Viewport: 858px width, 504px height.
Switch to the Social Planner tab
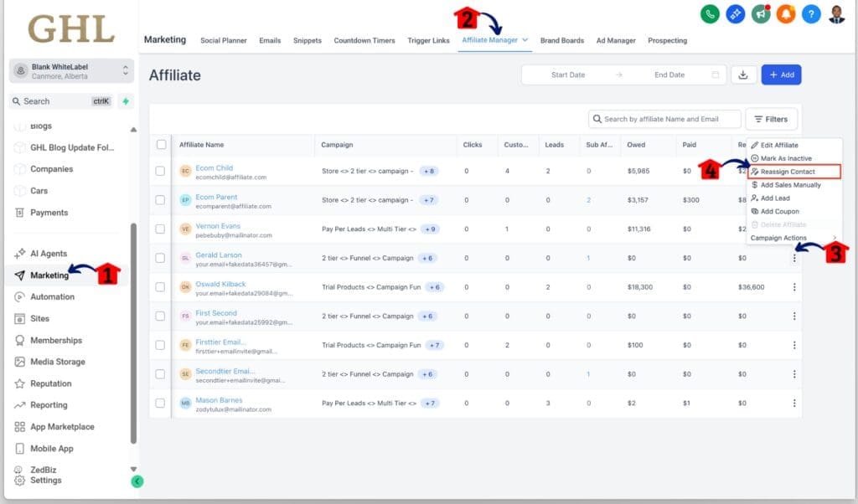point(222,40)
